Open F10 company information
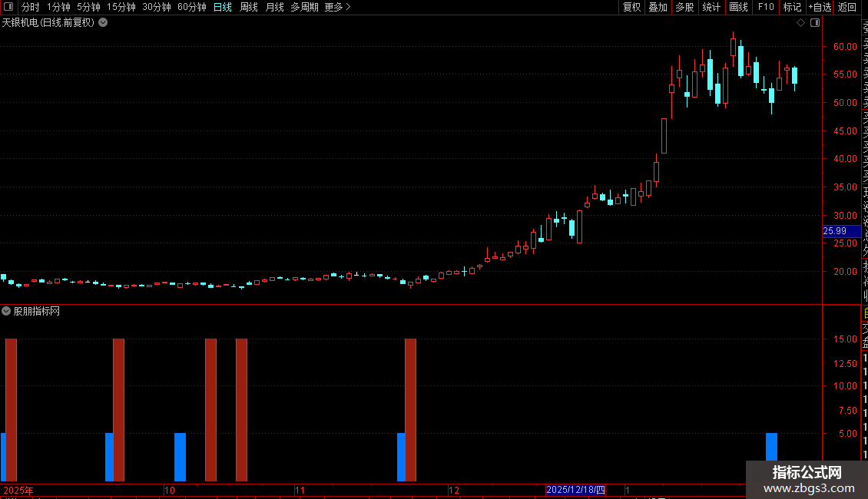 click(766, 7)
